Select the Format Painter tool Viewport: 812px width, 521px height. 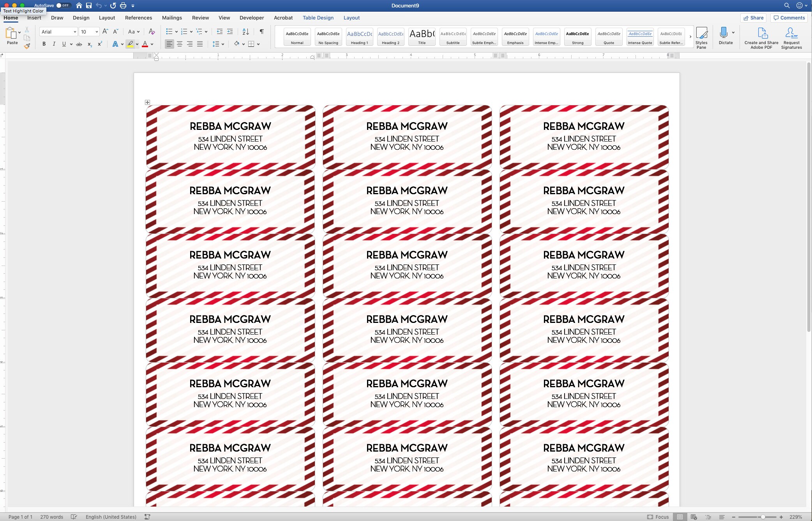point(27,46)
